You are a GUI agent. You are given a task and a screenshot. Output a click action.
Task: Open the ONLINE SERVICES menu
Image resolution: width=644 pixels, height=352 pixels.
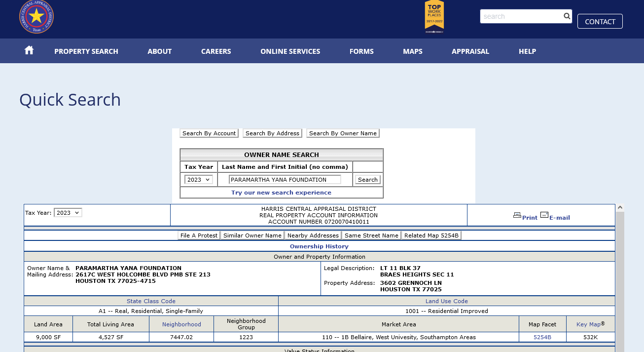tap(290, 51)
